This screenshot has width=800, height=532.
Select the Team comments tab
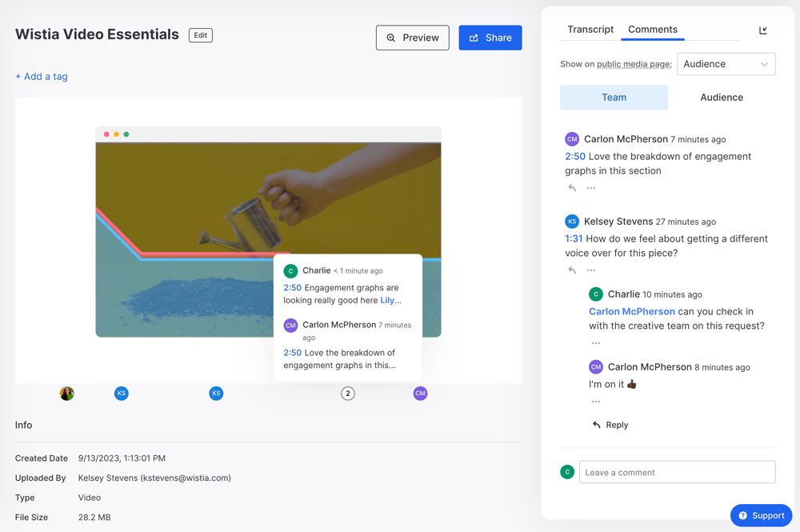614,98
